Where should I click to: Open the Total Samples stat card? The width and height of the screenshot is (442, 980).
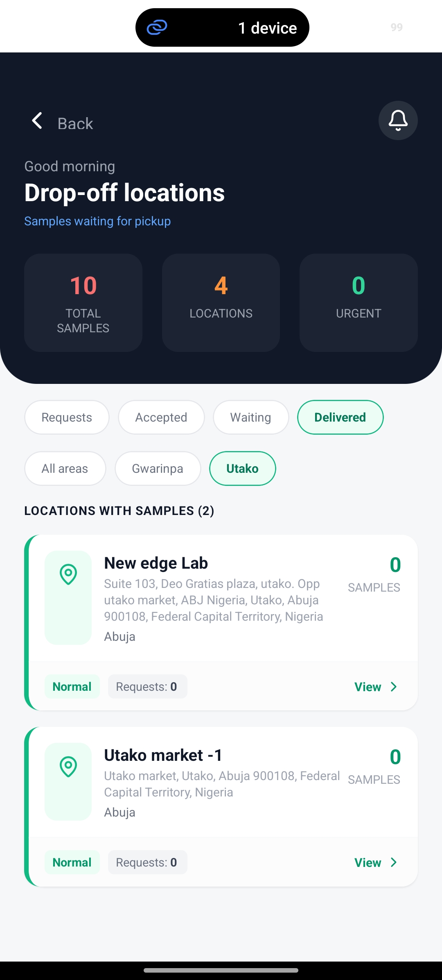click(83, 303)
